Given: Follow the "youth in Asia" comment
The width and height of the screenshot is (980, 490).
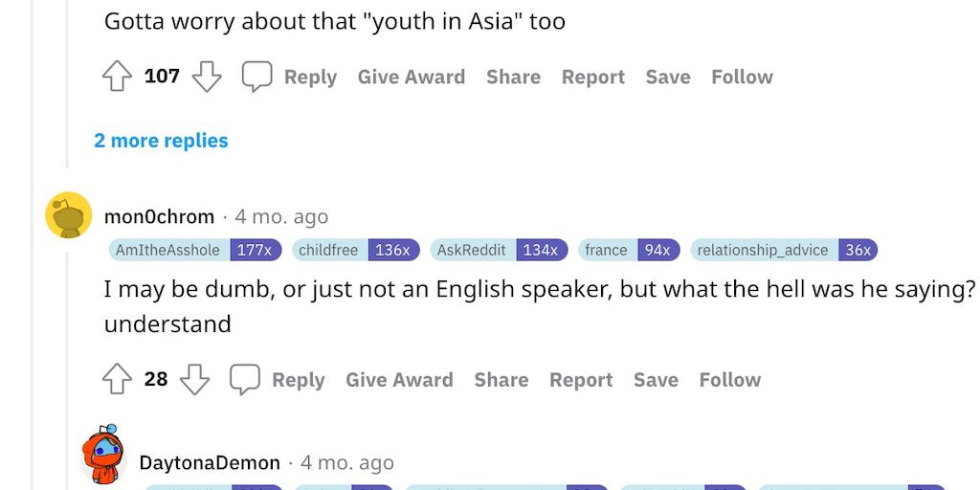Looking at the screenshot, I should pyautogui.click(x=742, y=77).
